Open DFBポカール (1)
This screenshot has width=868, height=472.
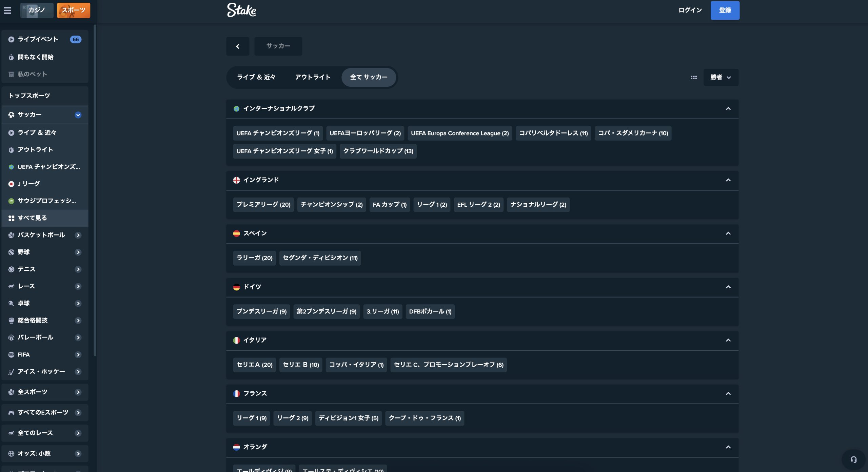click(x=430, y=311)
